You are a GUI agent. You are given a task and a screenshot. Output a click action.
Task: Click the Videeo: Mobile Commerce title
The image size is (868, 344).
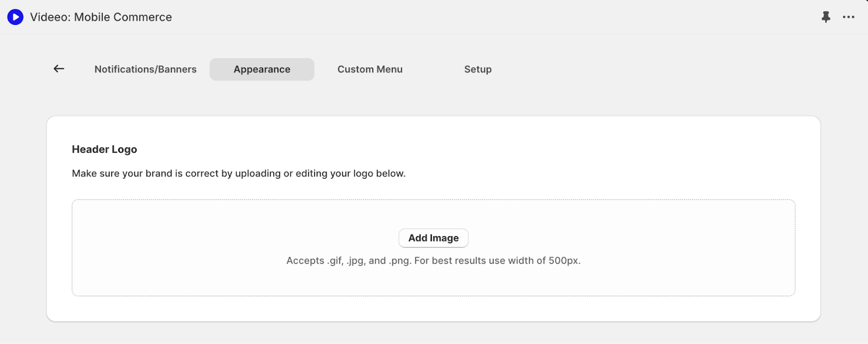101,17
